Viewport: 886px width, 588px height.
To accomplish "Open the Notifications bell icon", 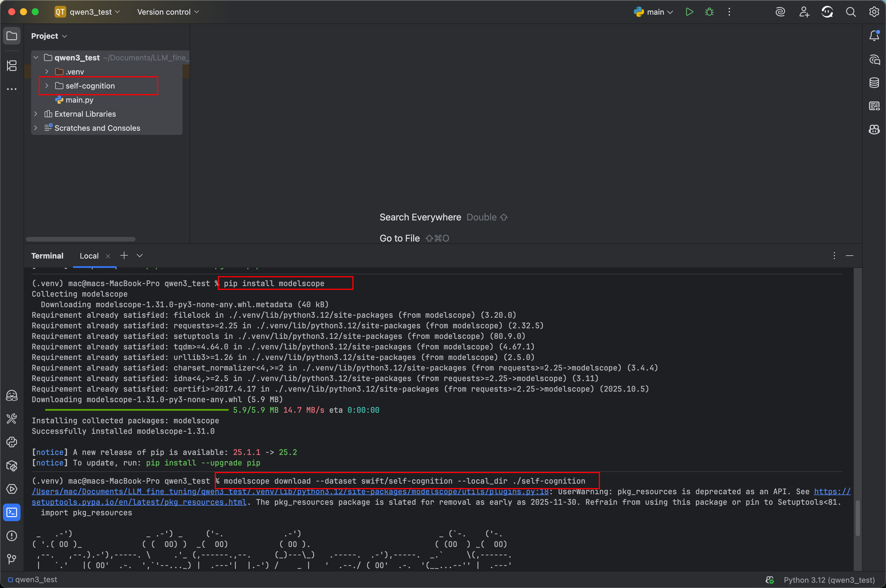I will [874, 36].
